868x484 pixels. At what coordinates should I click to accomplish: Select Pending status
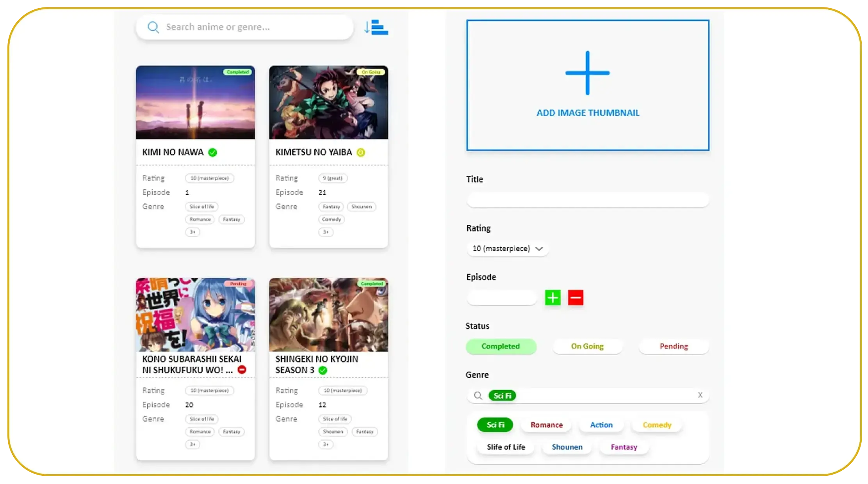[674, 347]
